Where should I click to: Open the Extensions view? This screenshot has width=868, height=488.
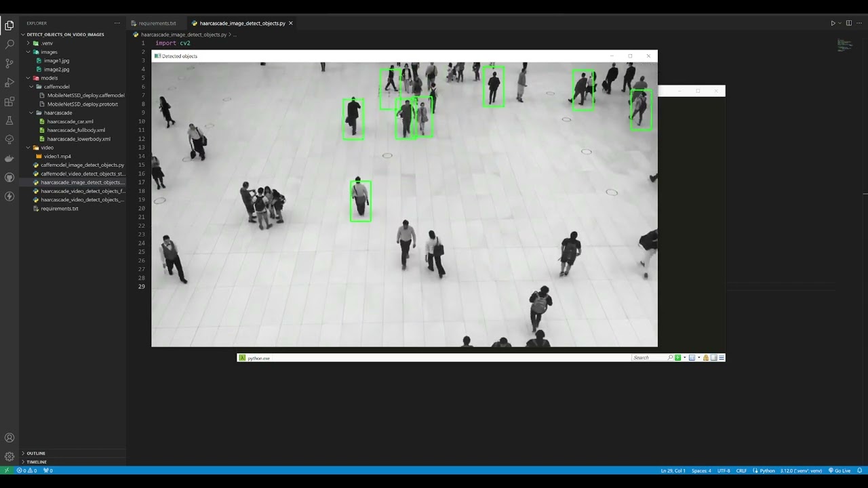(x=9, y=102)
